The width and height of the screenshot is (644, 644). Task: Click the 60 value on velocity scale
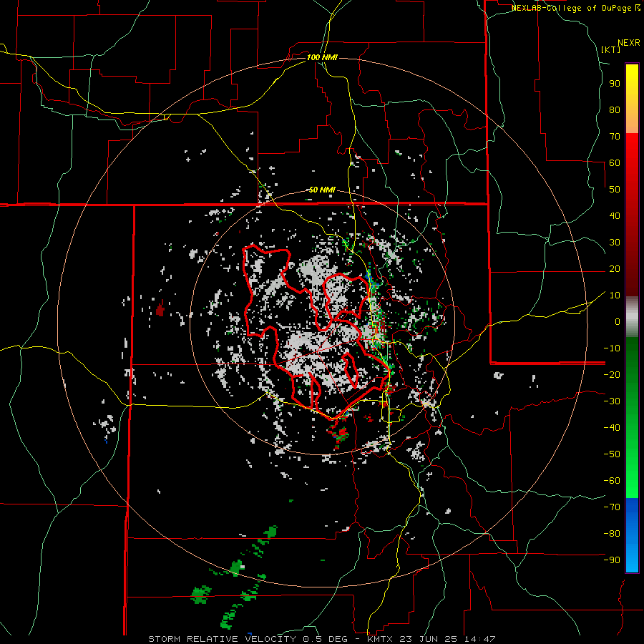(x=615, y=163)
